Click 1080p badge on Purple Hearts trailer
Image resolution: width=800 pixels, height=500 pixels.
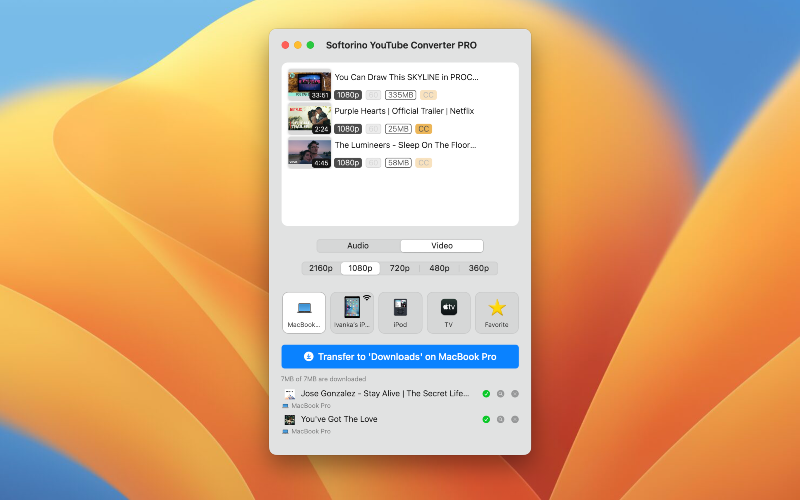pyautogui.click(x=348, y=129)
